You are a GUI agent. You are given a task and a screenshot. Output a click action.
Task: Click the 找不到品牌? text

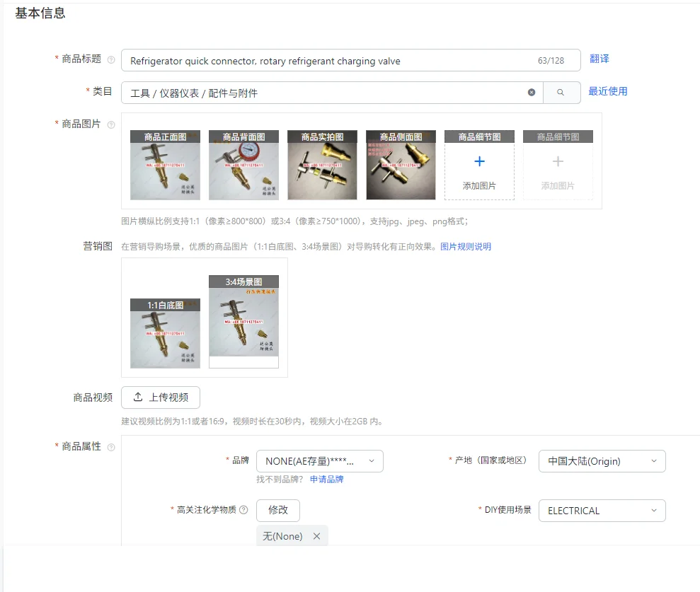pos(280,480)
